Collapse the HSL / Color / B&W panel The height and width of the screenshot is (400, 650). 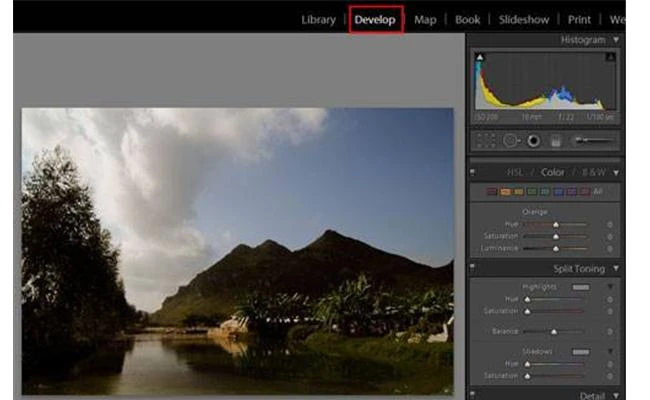coord(616,172)
